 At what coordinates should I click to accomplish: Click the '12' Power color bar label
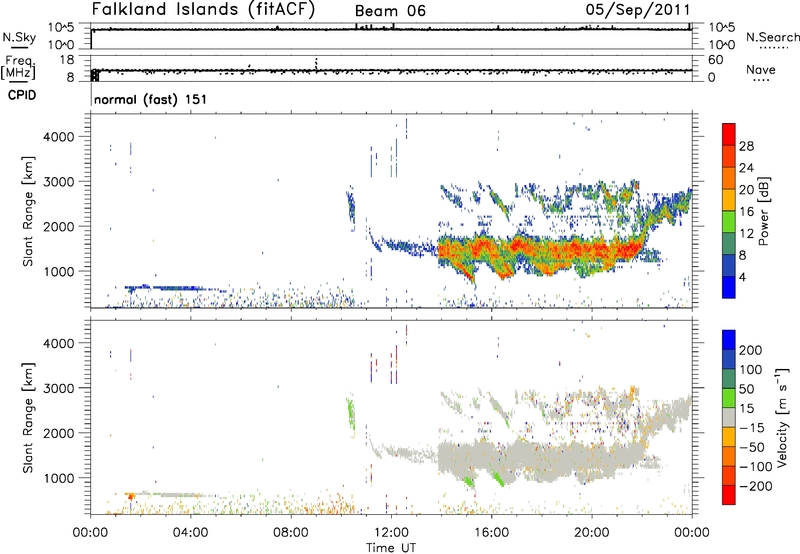click(x=746, y=234)
